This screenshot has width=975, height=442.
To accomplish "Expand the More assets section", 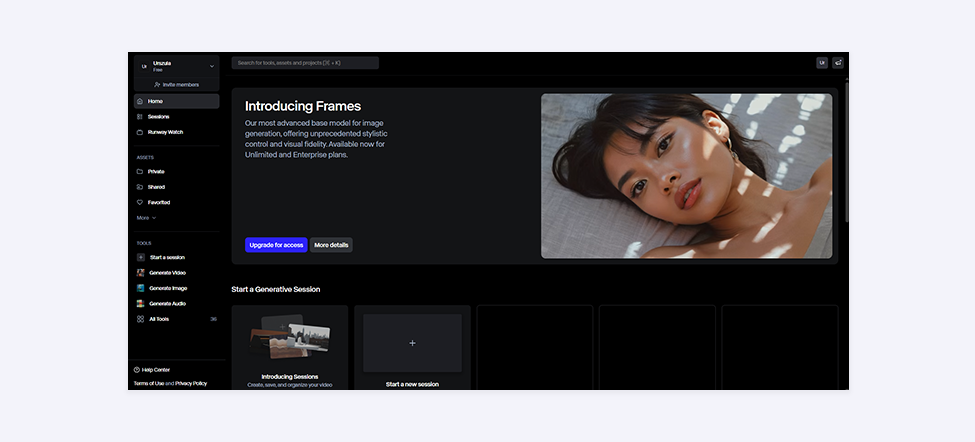I will pyautogui.click(x=146, y=217).
